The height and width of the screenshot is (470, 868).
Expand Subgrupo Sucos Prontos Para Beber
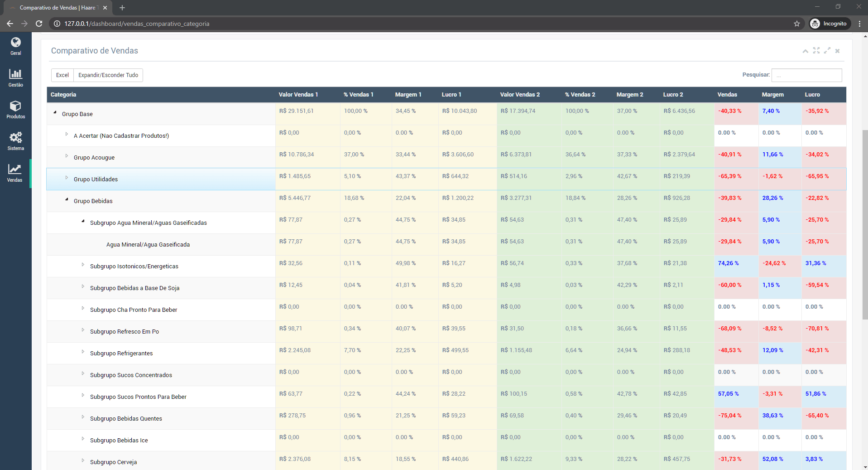coord(83,395)
